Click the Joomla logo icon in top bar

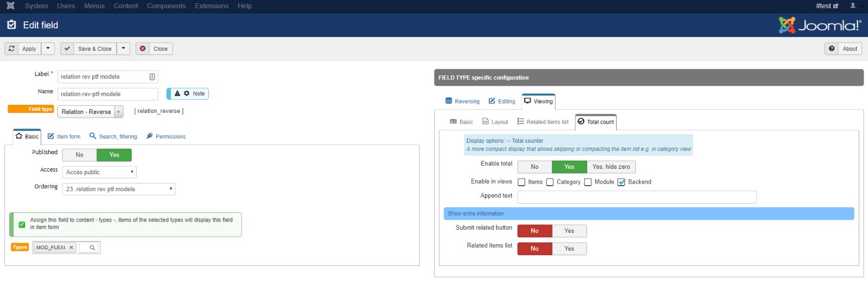point(10,6)
